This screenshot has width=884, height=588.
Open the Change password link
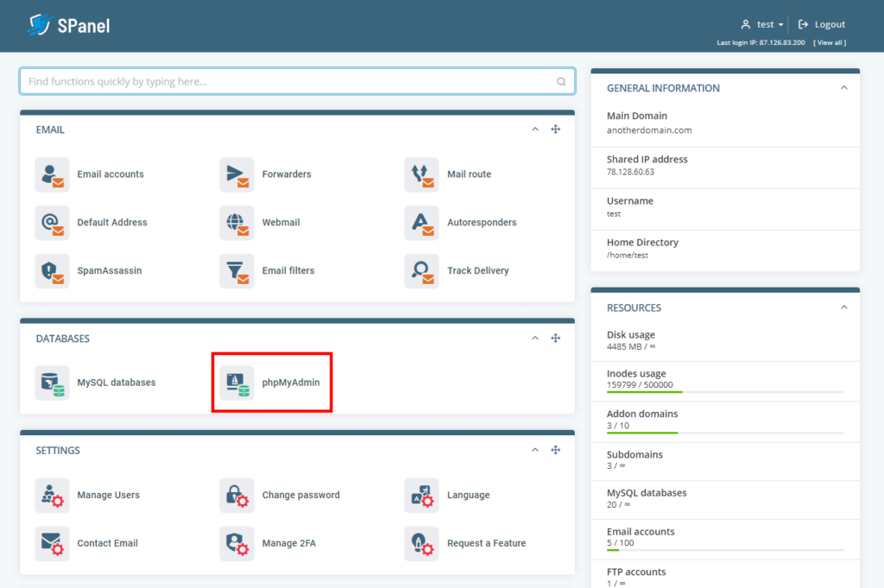pos(300,496)
